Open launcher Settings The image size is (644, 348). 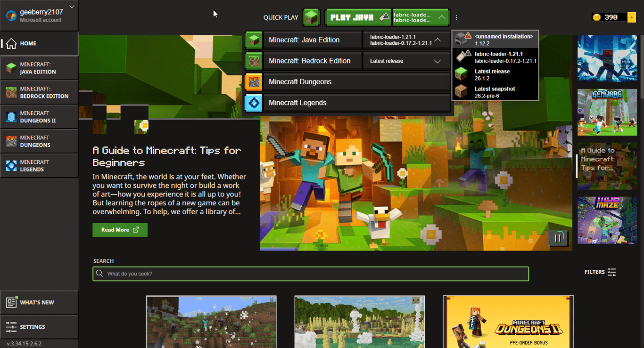click(39, 327)
